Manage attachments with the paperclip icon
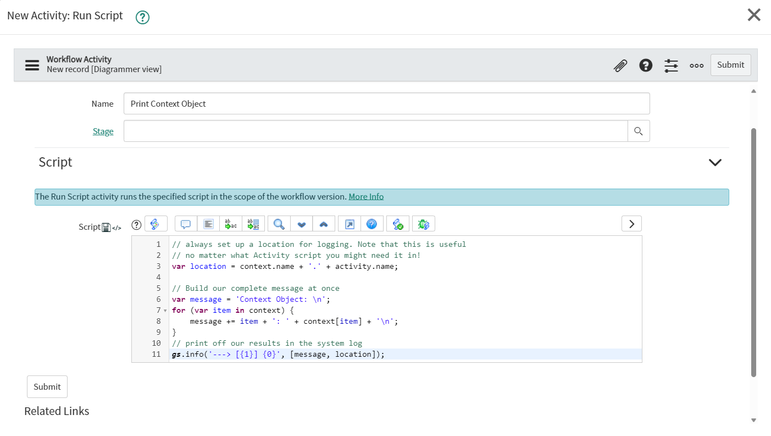The height and width of the screenshot is (436, 771). coord(621,65)
